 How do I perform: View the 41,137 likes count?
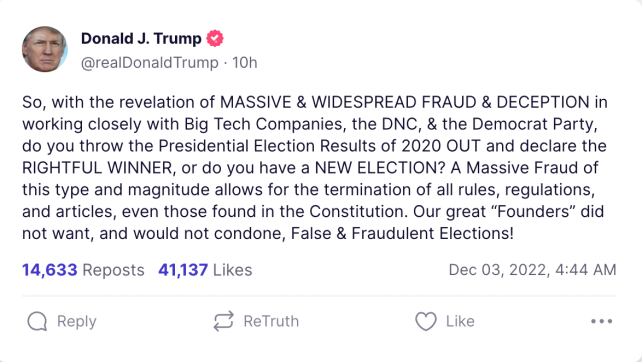183,270
